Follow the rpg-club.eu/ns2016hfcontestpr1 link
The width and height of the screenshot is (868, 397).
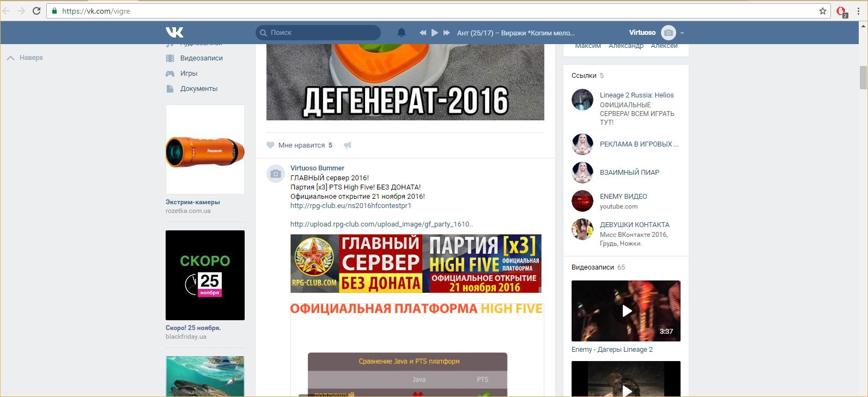(x=351, y=206)
